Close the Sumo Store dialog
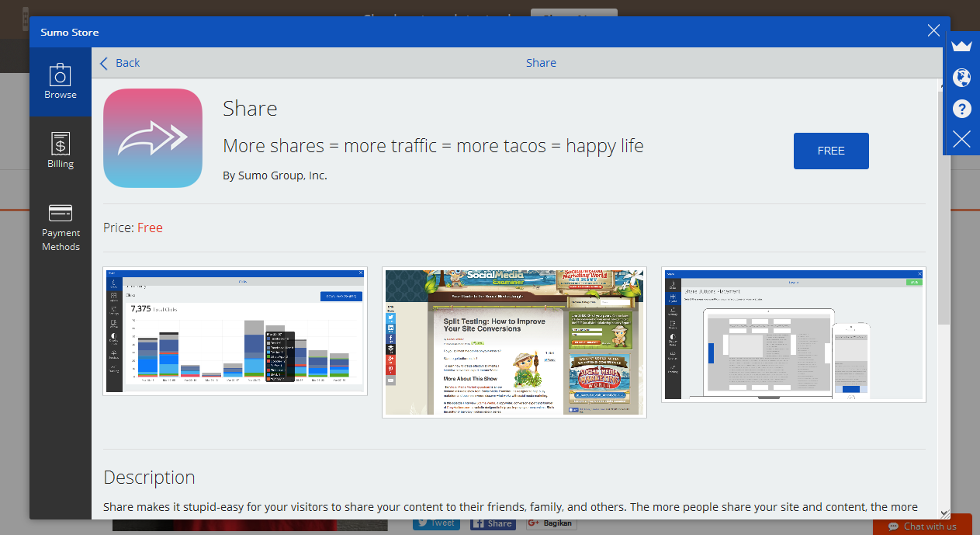Image resolution: width=980 pixels, height=535 pixels. tap(933, 31)
